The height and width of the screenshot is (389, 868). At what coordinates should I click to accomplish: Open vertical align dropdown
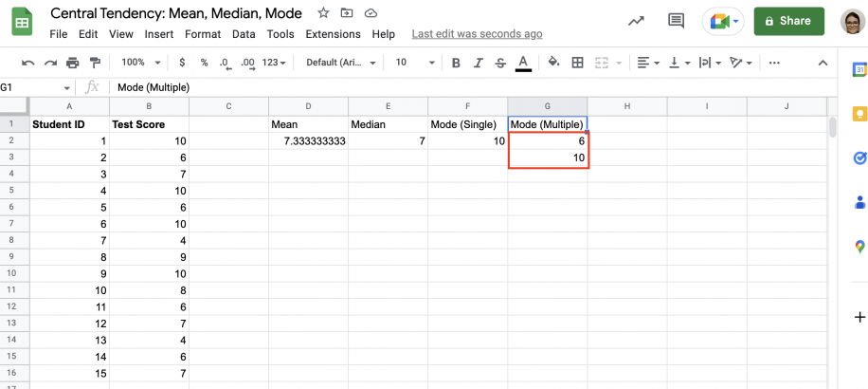680,63
